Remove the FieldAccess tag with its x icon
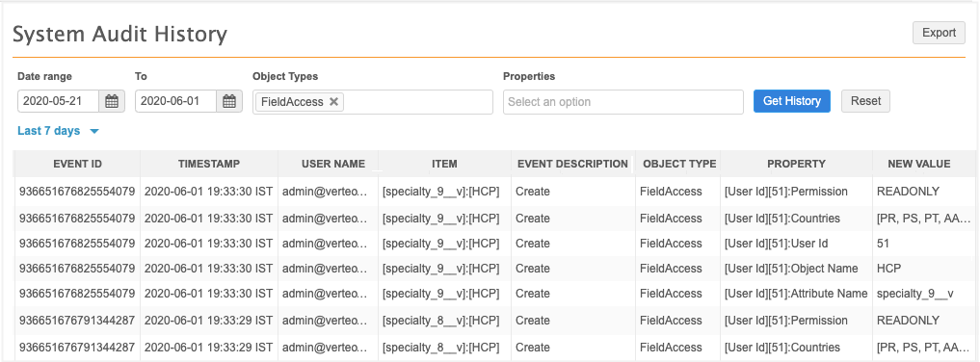 coord(333,102)
